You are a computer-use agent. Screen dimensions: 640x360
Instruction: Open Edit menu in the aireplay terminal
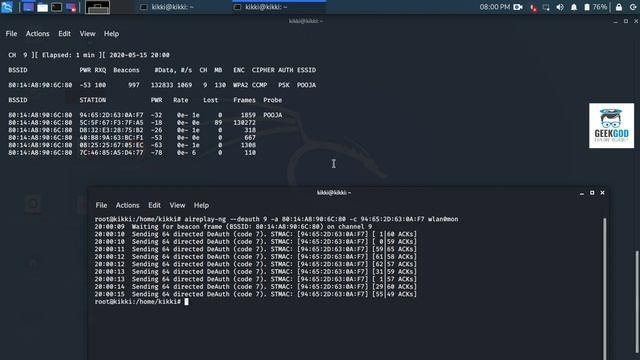tap(154, 205)
